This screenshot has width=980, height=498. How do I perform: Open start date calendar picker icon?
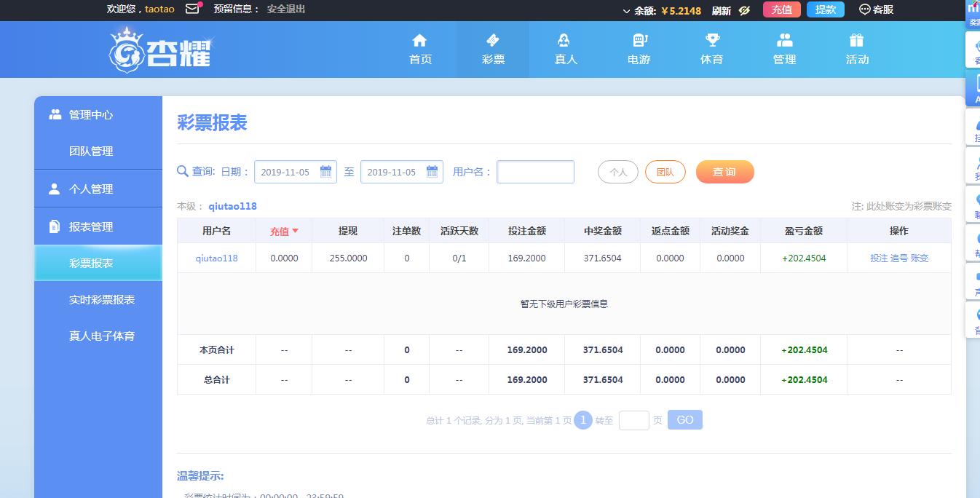coord(325,172)
